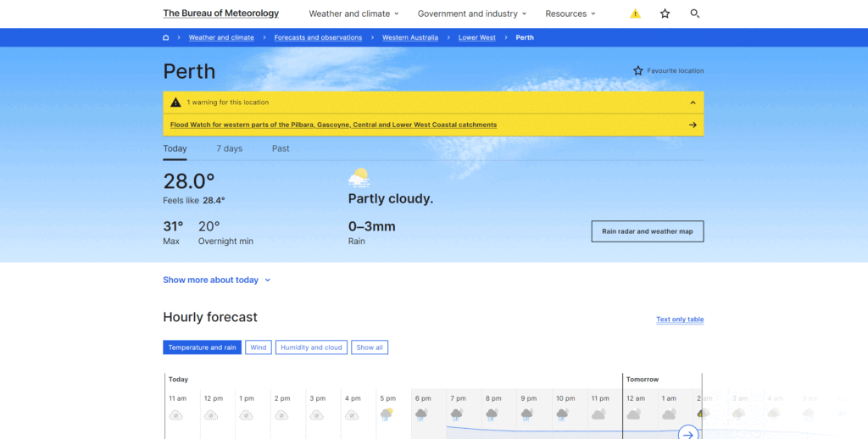Viewport: 868px width, 439px height.
Task: Open favourites star icon in header
Action: (x=665, y=14)
